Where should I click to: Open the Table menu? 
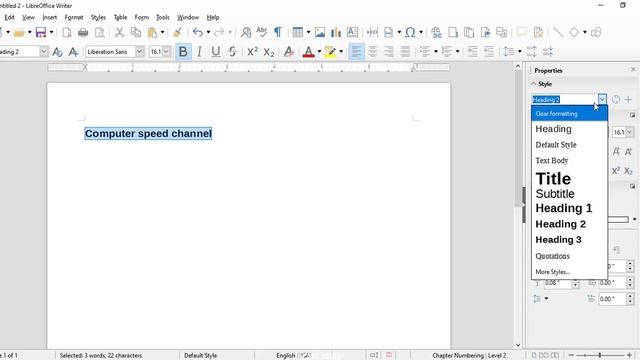(120, 17)
